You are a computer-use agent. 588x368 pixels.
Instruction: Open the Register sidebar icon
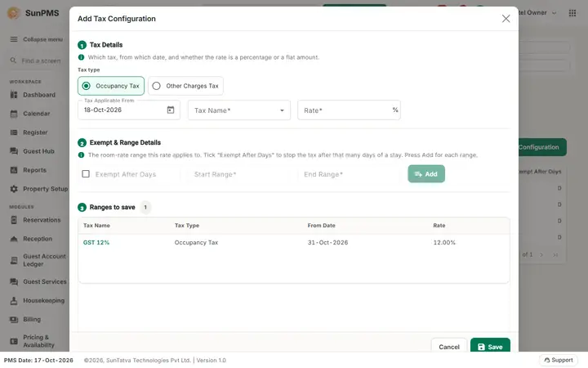coord(14,132)
